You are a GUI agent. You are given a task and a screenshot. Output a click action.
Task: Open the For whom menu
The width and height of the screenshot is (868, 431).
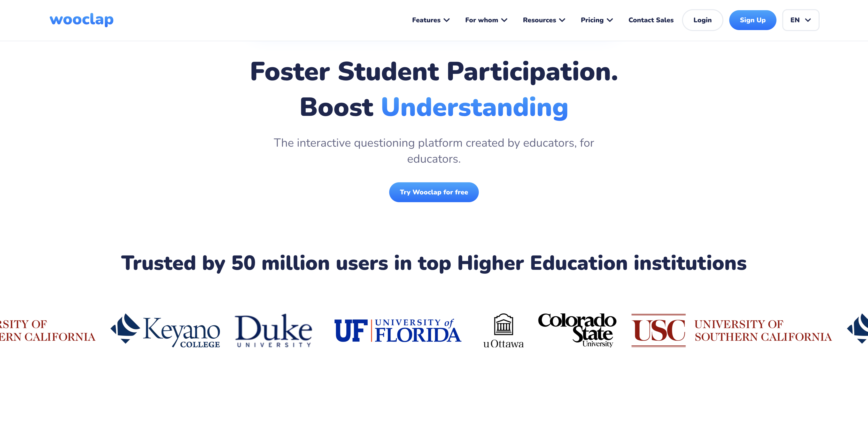point(486,20)
